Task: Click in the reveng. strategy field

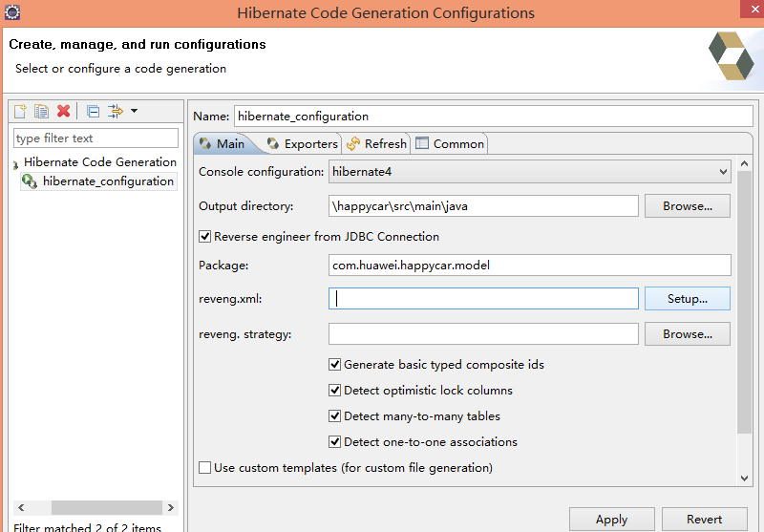Action: tap(483, 334)
